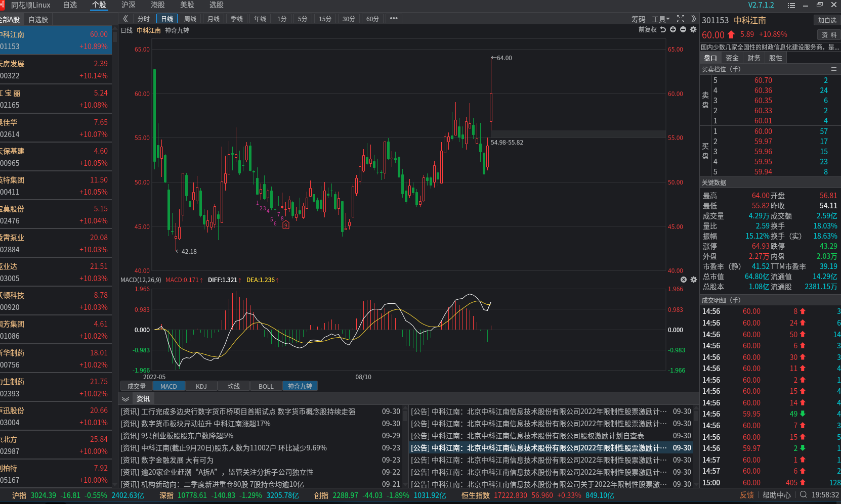Open the title bar list menu icon
Screen dimensions: 841x504
point(791,5)
